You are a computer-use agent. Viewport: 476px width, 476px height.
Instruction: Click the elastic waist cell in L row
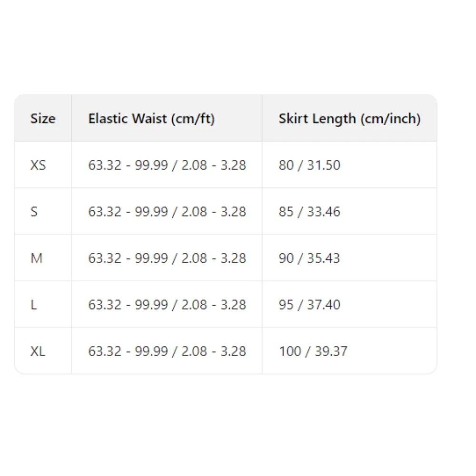[x=167, y=305]
